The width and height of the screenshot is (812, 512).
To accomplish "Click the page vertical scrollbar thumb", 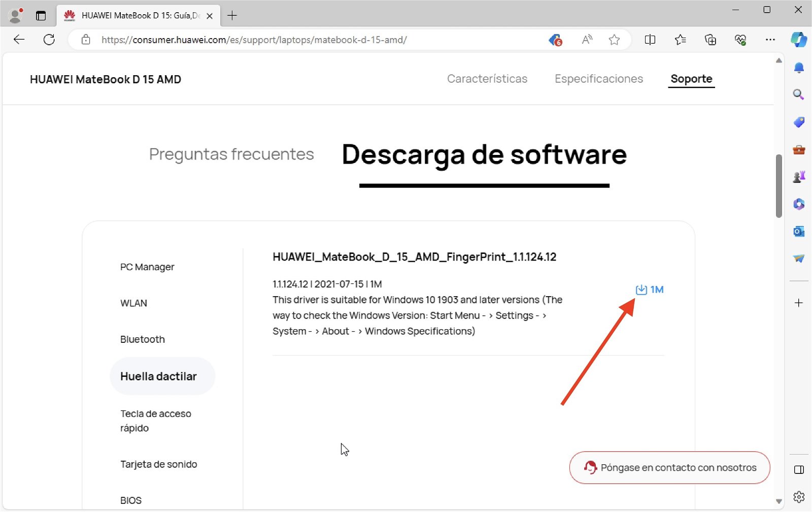I will (x=779, y=185).
